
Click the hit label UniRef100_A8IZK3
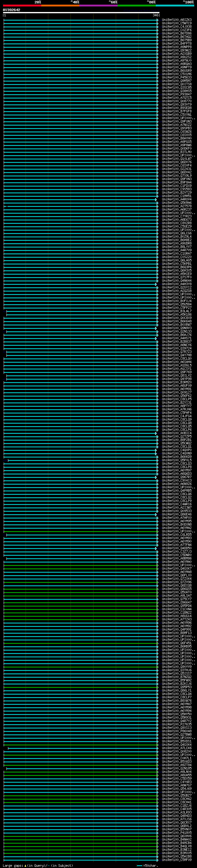point(177,20)
